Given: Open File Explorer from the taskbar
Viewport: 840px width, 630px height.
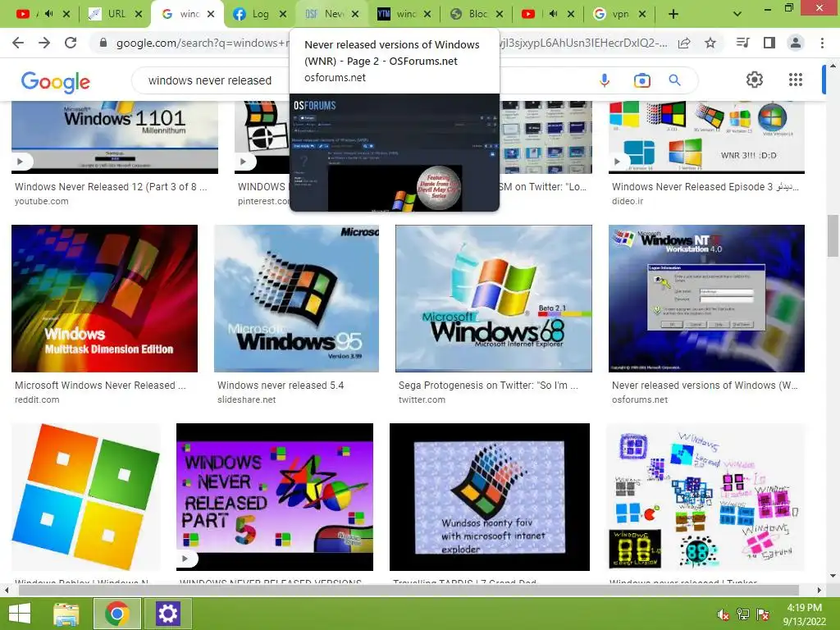Looking at the screenshot, I should (x=66, y=614).
